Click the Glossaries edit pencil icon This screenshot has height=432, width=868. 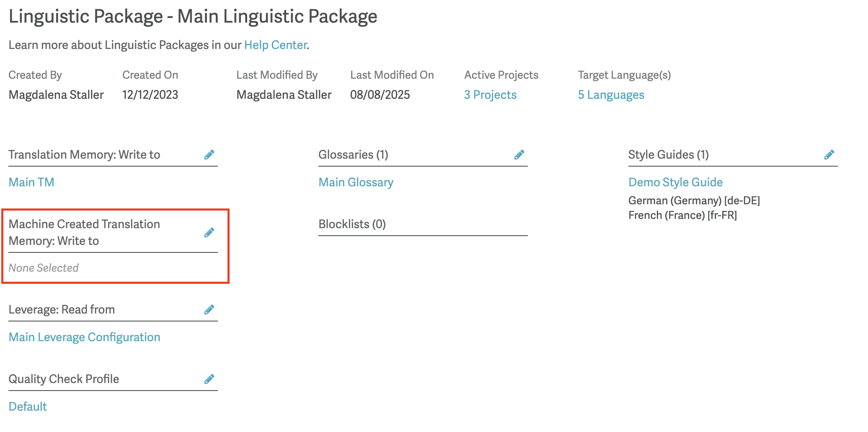pyautogui.click(x=519, y=155)
